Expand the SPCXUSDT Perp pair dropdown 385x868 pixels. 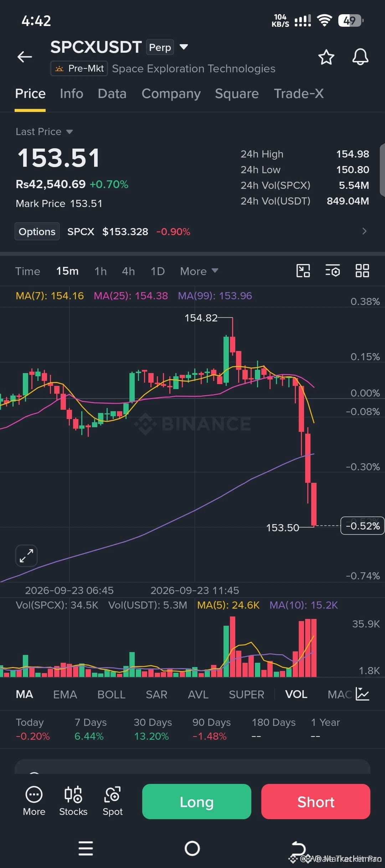(x=184, y=47)
